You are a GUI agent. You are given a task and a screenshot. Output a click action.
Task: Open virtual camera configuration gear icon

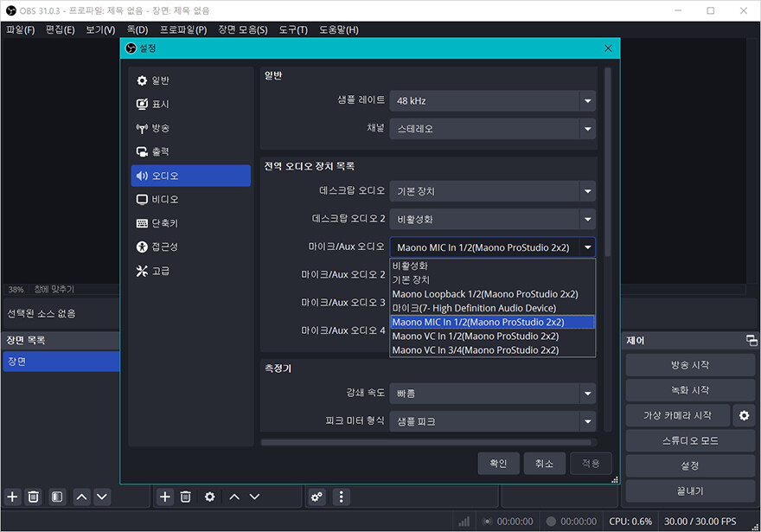click(743, 415)
